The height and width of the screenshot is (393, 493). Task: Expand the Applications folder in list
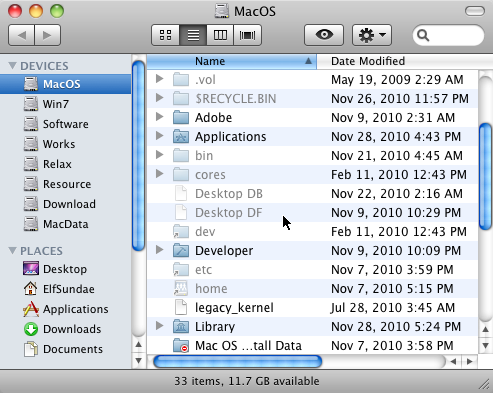point(160,136)
